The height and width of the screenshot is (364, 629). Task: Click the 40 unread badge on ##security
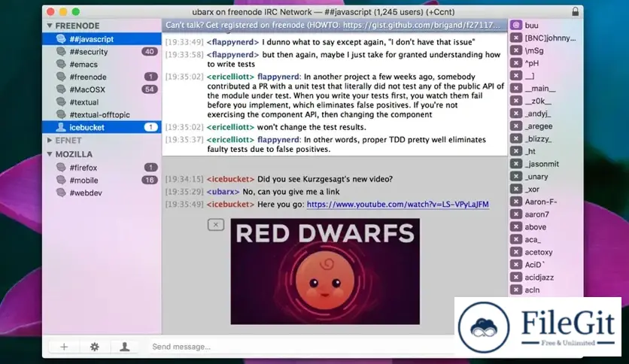(150, 52)
